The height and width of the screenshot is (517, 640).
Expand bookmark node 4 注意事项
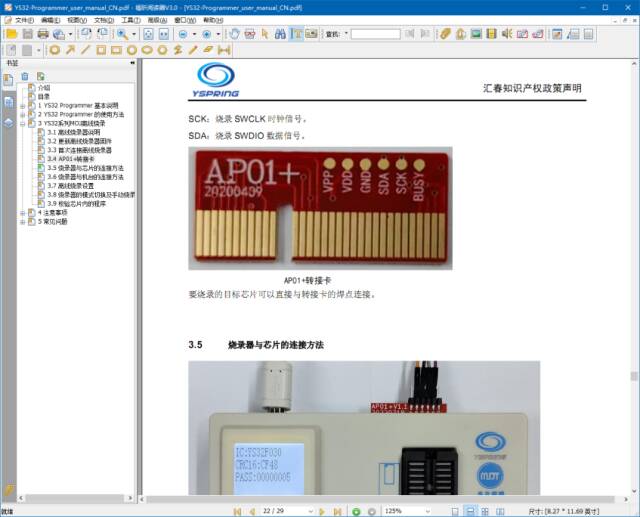[23, 213]
